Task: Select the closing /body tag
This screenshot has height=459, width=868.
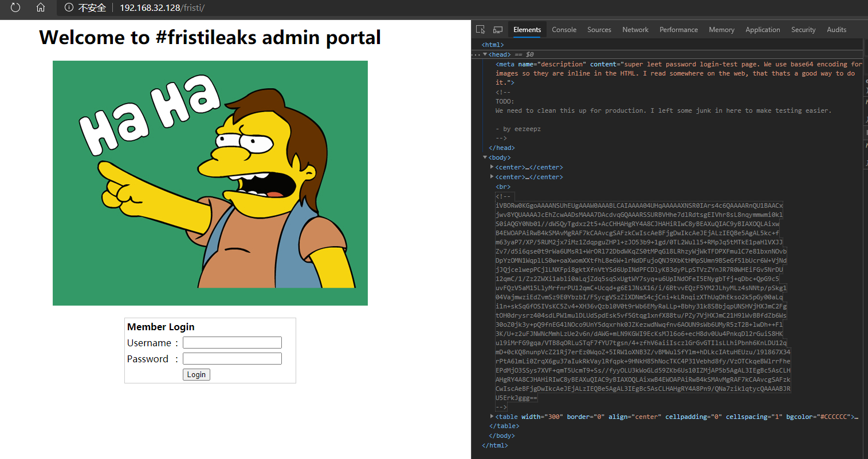Action: coord(502,436)
